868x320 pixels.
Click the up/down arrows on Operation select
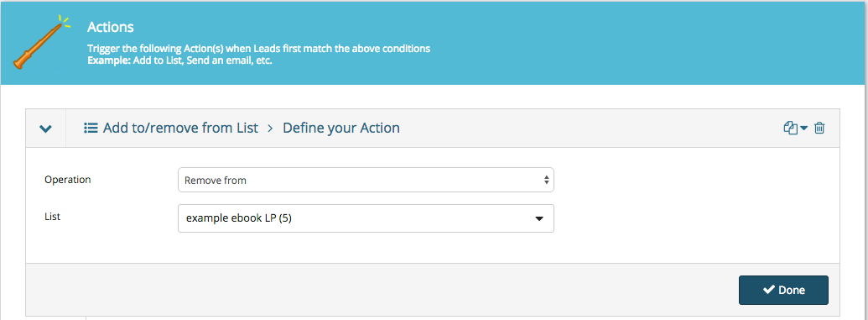point(546,180)
